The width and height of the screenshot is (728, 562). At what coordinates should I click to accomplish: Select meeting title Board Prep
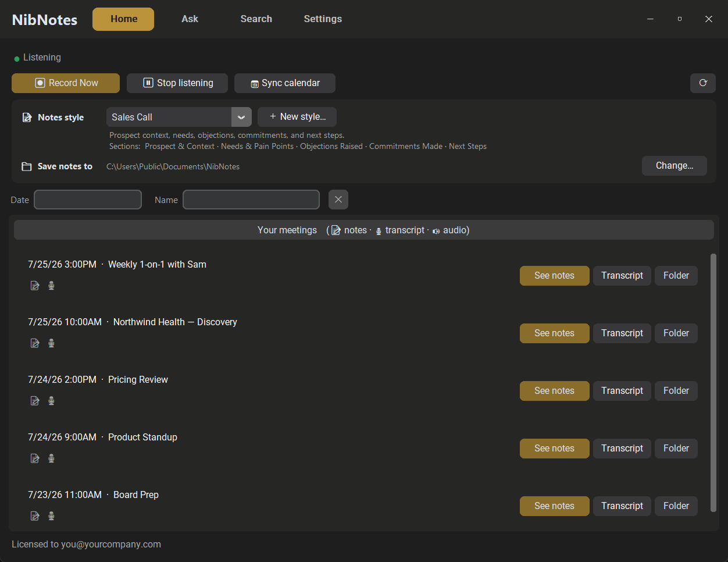coord(136,495)
